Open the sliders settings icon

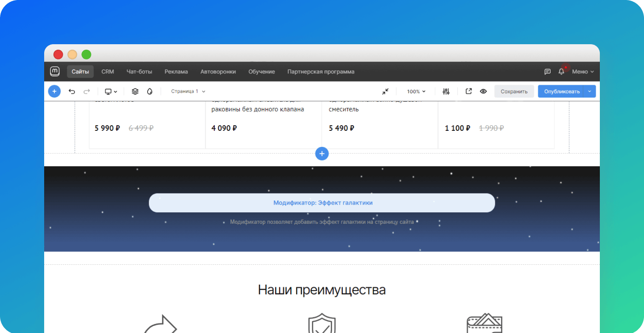click(446, 91)
